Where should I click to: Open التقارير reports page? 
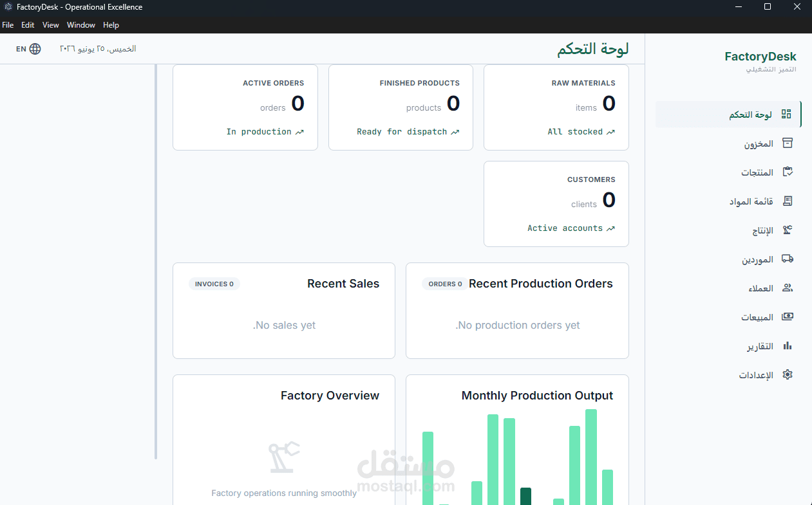click(728, 345)
